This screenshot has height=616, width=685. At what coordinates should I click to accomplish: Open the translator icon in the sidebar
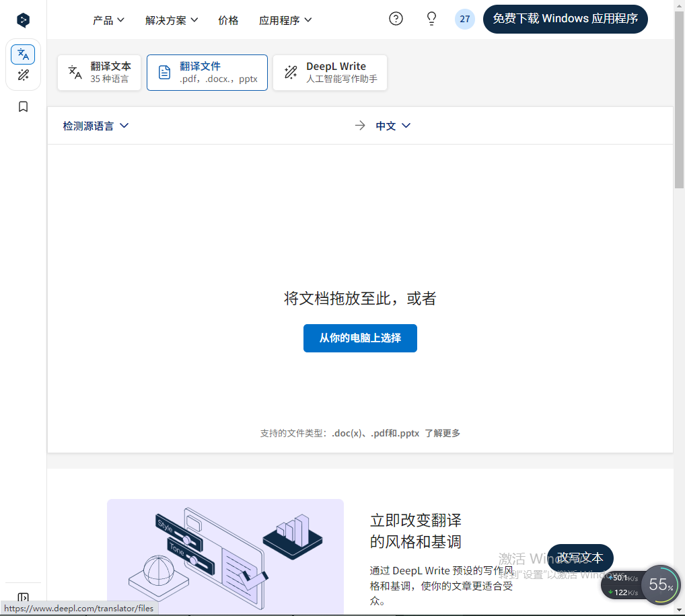[x=23, y=54]
